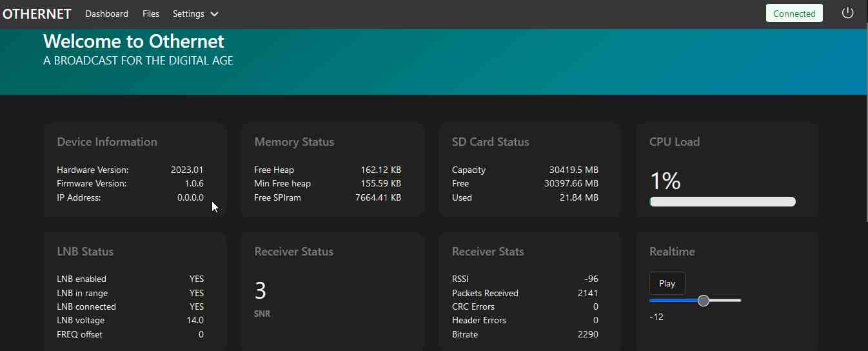Click the Connected status button
868x351 pixels.
(794, 14)
